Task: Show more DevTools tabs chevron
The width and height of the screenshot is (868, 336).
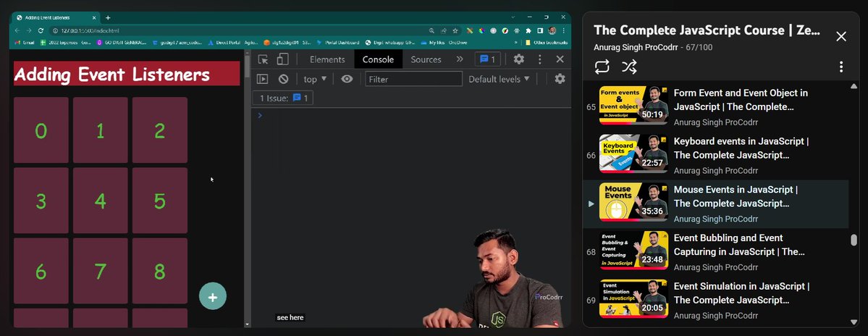Action: pos(460,59)
